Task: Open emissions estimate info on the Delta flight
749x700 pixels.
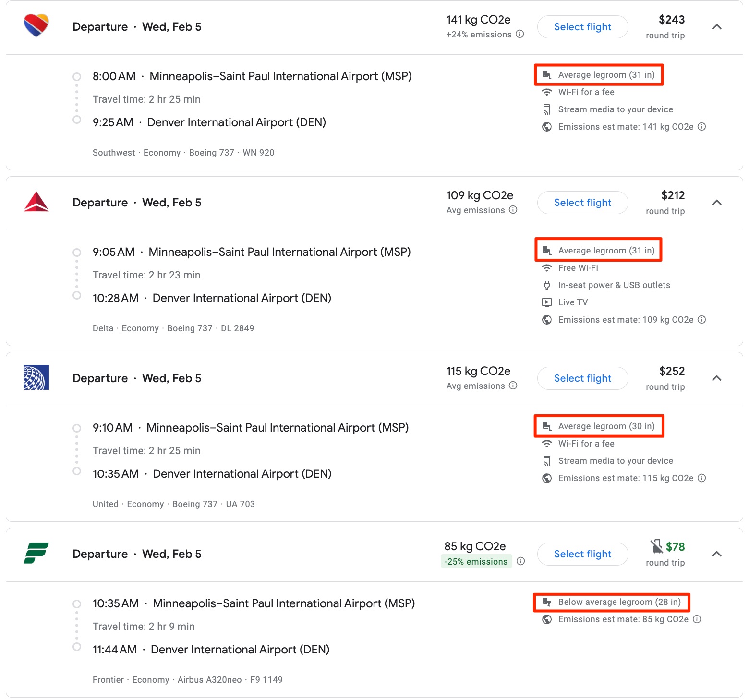Action: [702, 319]
